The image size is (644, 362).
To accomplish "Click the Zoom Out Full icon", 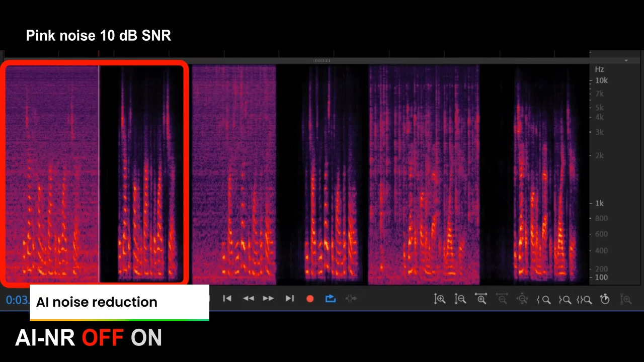I will [x=522, y=299].
